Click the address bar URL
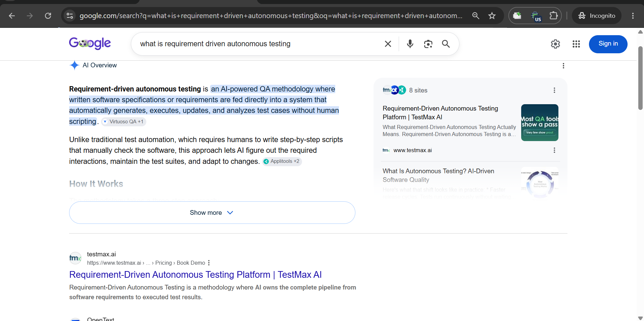 point(271,16)
